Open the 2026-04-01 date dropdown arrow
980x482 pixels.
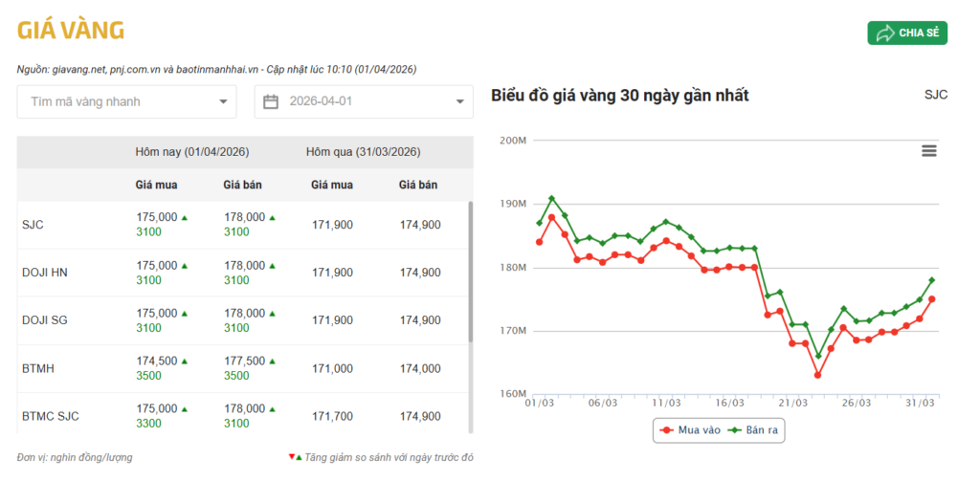pyautogui.click(x=460, y=101)
